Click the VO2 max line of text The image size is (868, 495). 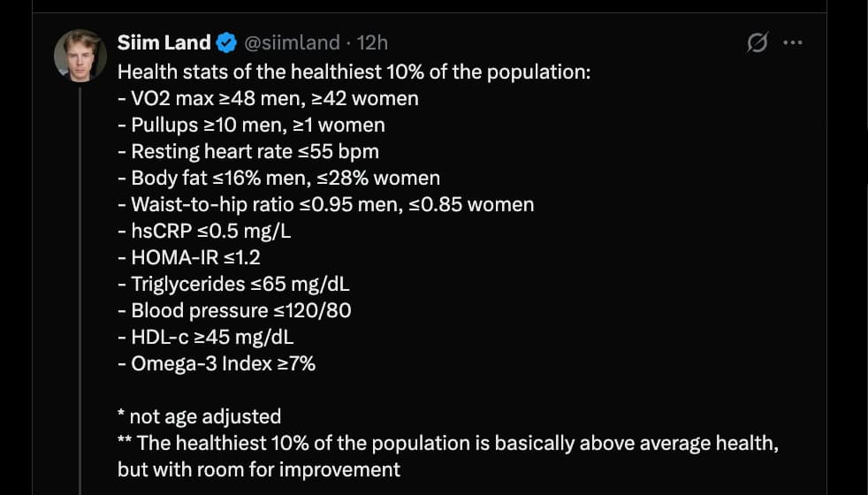268,98
